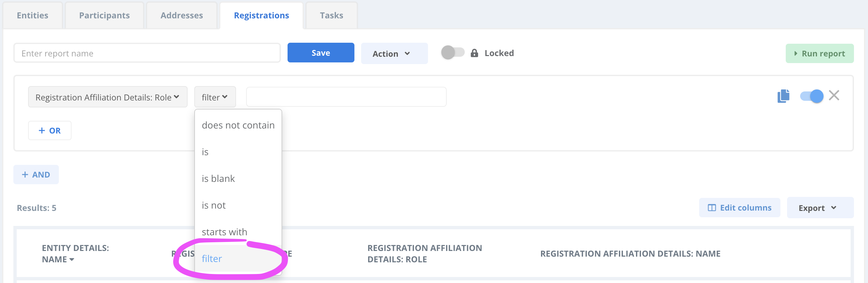Click Edit columns button
868x283 pixels.
[739, 208]
